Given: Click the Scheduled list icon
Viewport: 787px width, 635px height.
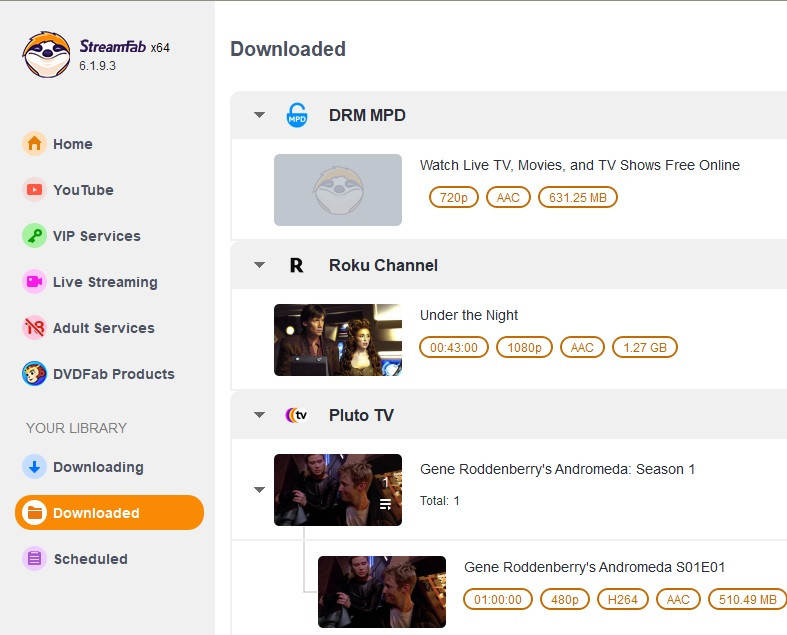Looking at the screenshot, I should (x=35, y=559).
